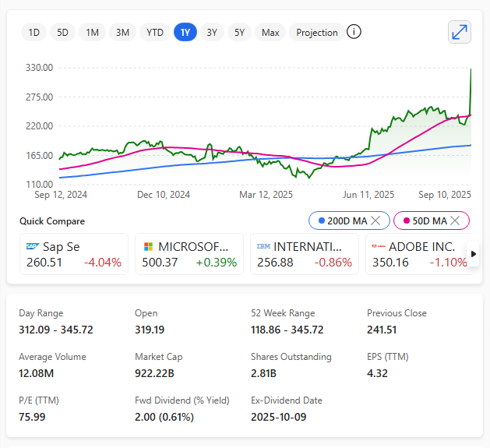This screenshot has width=490, height=448.
Task: Open the Projection view
Action: click(x=317, y=32)
